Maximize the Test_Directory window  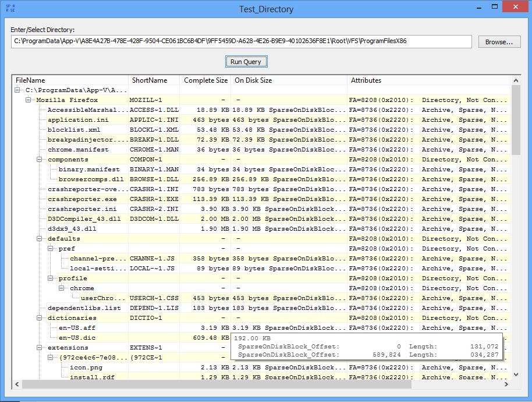tap(495, 7)
